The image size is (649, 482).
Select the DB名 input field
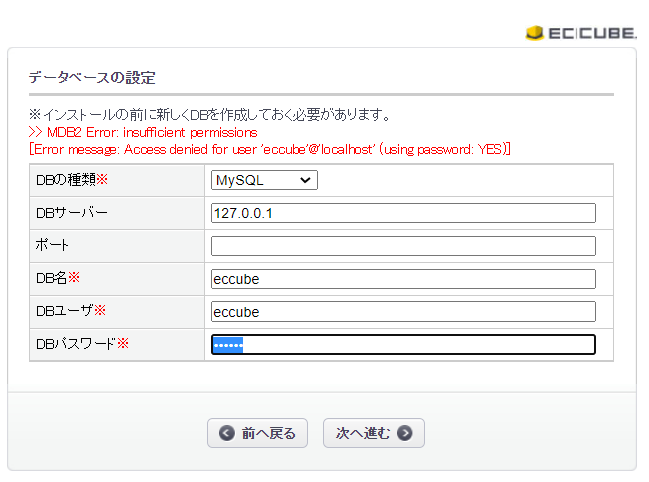tap(403, 279)
